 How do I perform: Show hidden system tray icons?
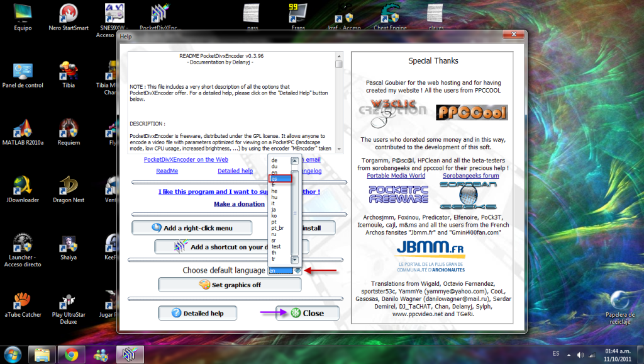[569, 355]
